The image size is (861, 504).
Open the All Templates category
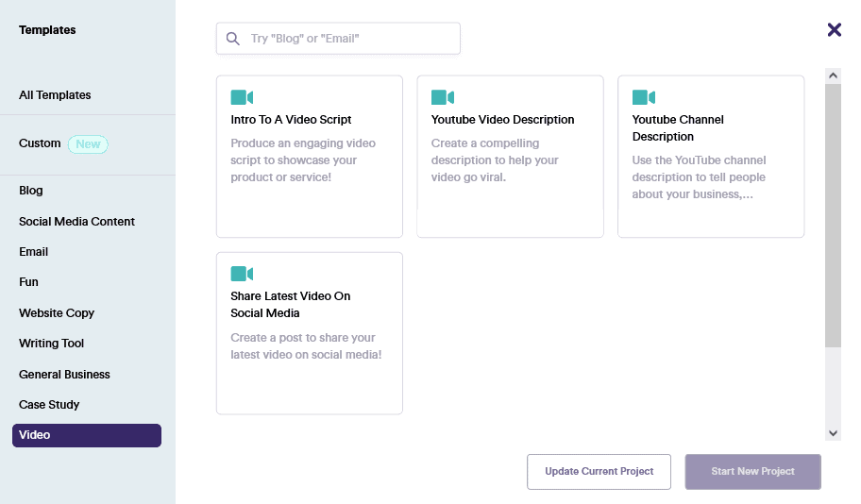click(55, 95)
